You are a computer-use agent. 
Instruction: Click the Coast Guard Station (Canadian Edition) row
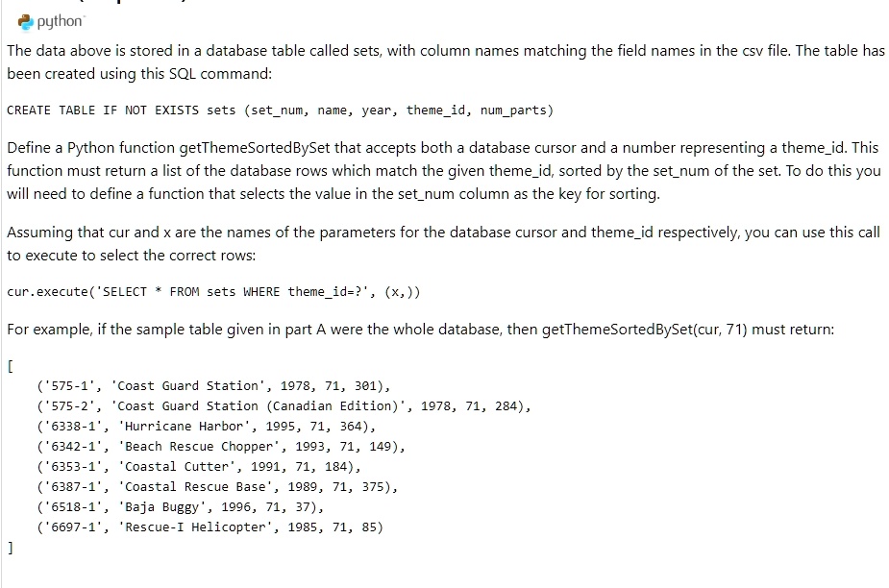click(x=284, y=406)
